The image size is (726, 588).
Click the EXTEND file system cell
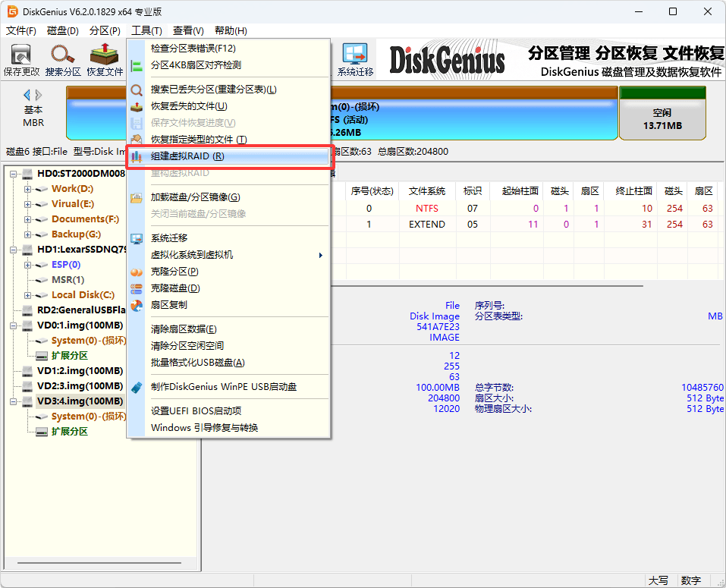(426, 225)
